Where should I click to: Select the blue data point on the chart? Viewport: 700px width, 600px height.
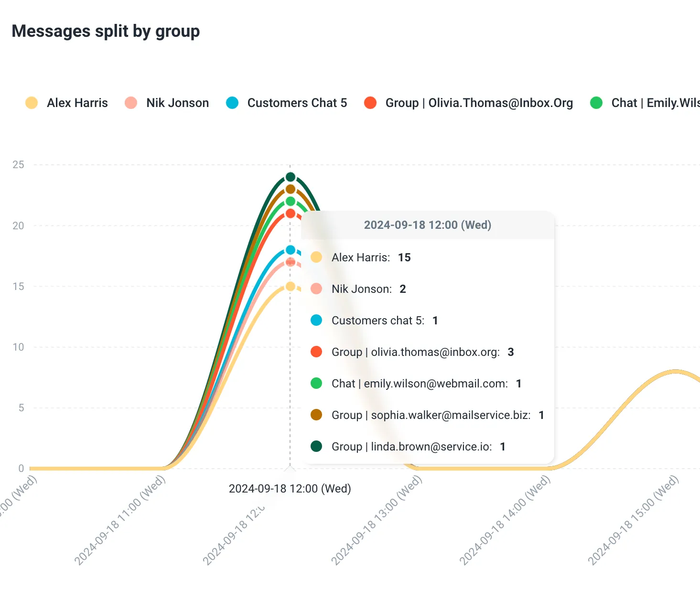coord(291,250)
